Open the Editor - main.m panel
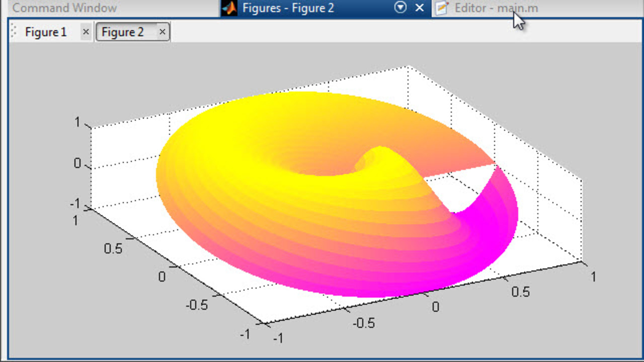Viewport: 644px width, 362px height. pyautogui.click(x=496, y=8)
